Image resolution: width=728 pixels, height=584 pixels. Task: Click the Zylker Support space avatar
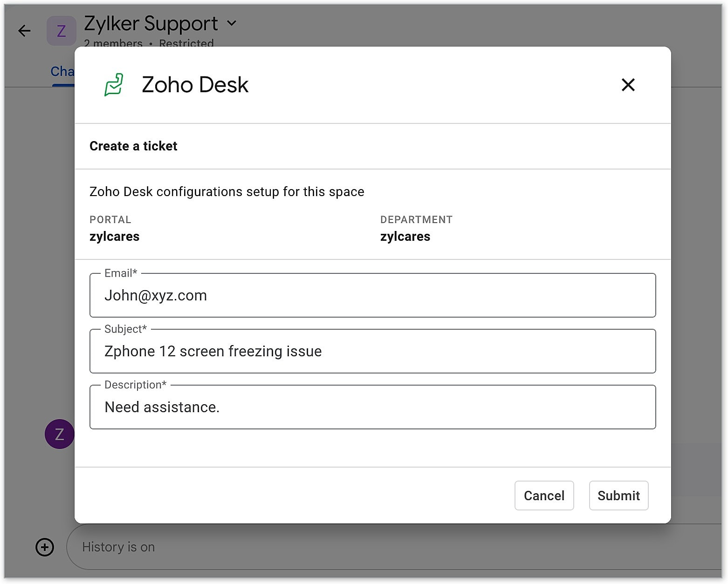pos(61,31)
